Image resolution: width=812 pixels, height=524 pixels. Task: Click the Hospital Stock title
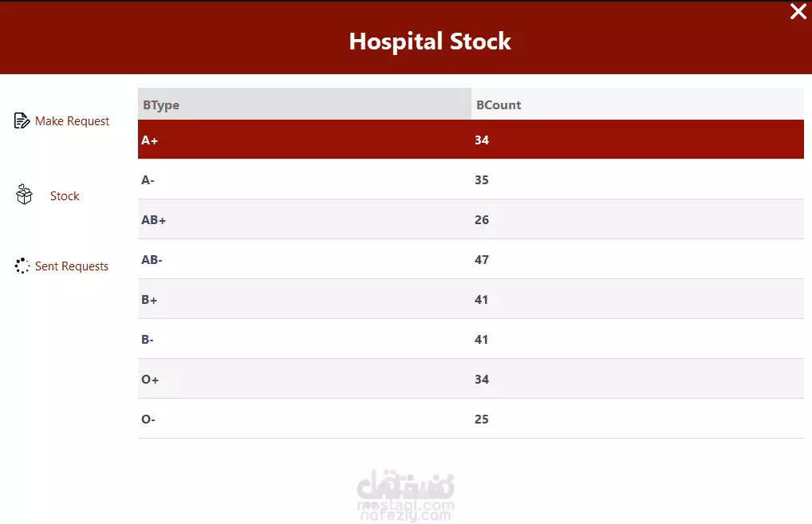(x=430, y=41)
